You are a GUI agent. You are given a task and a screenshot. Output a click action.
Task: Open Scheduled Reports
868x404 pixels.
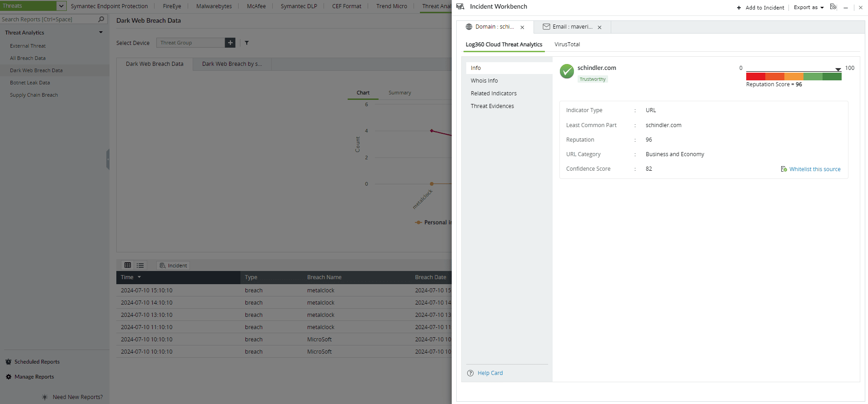point(37,362)
